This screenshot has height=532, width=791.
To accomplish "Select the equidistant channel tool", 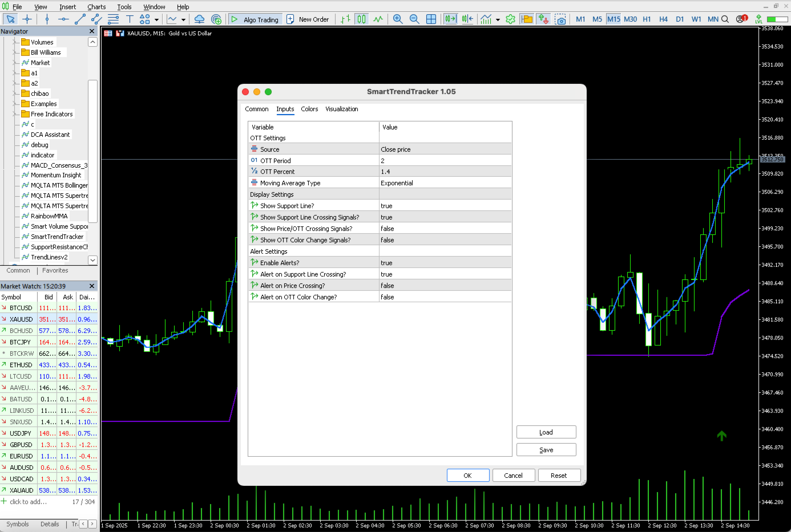I will tap(96, 19).
